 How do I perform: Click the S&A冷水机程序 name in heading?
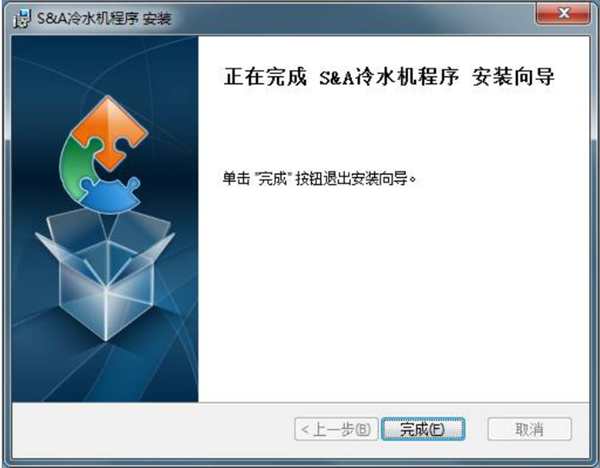(x=389, y=77)
